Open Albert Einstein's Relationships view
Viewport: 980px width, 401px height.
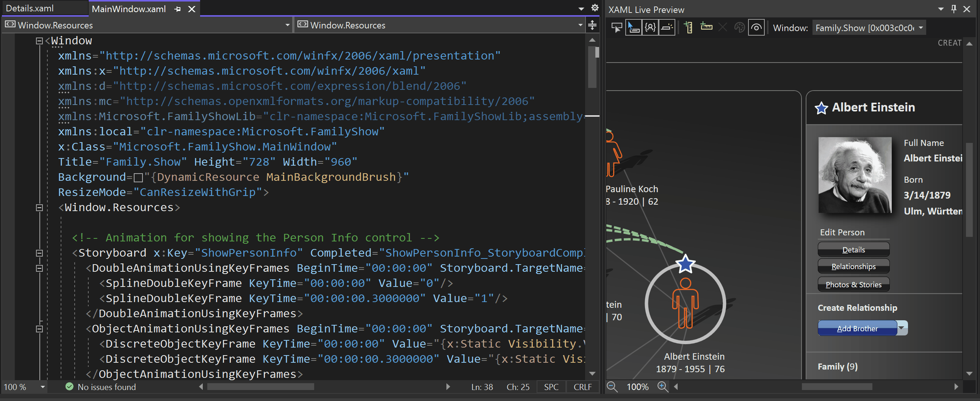pyautogui.click(x=853, y=266)
